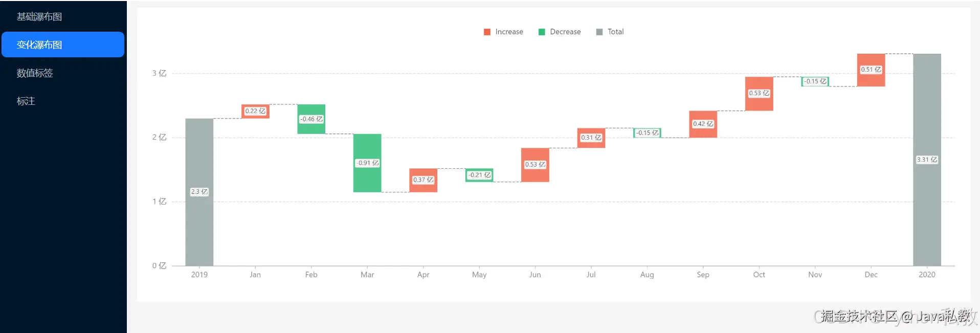Hide the Decrease series via its legend label
980x333 pixels.
click(x=565, y=32)
